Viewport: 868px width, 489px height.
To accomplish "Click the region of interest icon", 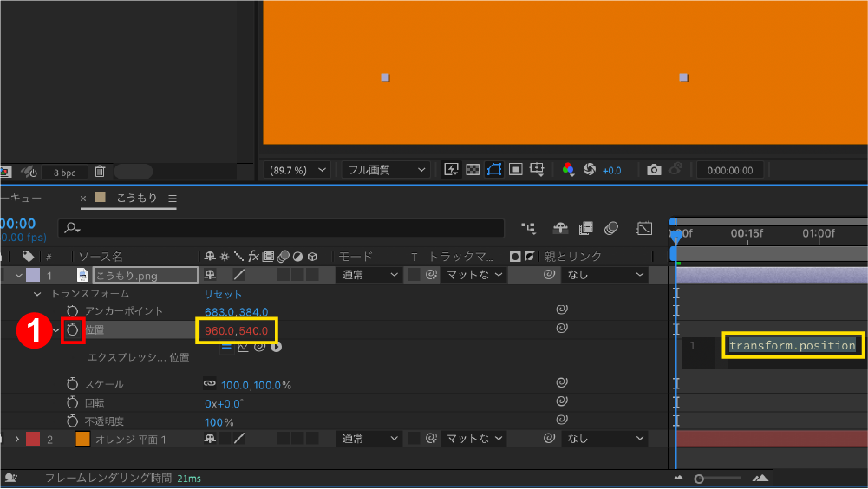I will click(515, 169).
